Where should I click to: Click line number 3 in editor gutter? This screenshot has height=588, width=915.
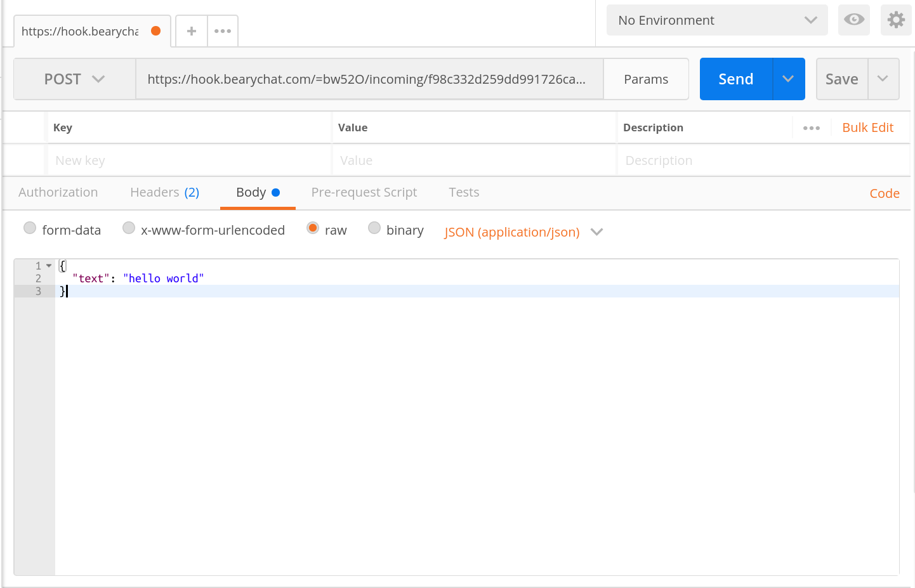(38, 291)
